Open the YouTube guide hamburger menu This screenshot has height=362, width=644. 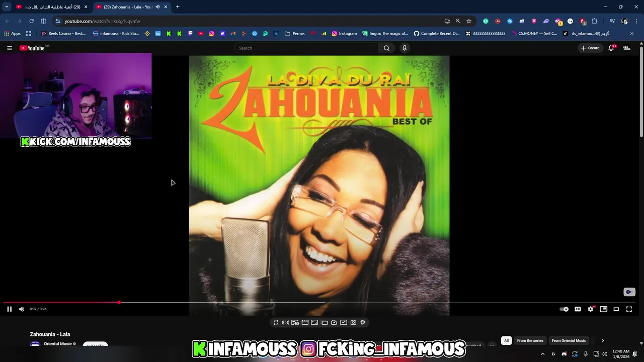point(10,48)
